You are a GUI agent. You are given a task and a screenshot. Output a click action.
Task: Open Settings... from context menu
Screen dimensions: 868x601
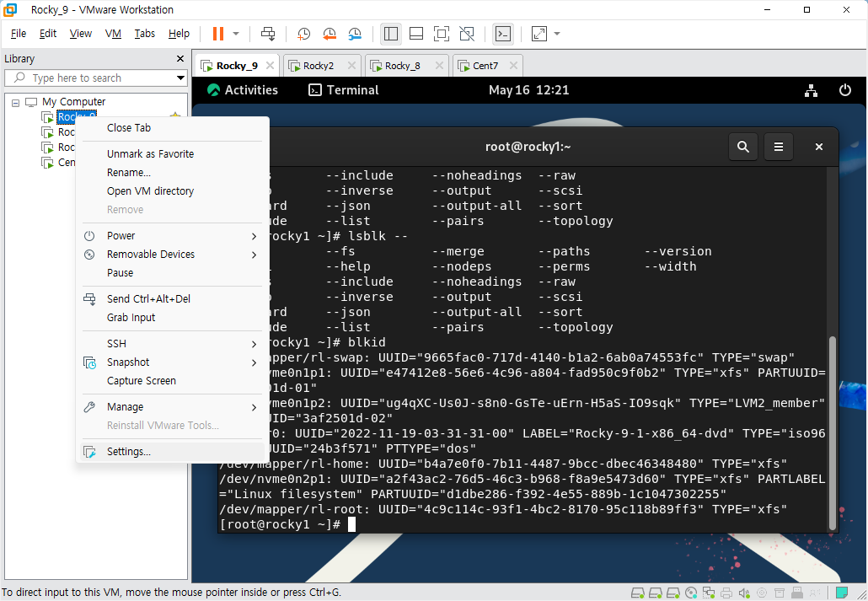[x=172, y=452]
